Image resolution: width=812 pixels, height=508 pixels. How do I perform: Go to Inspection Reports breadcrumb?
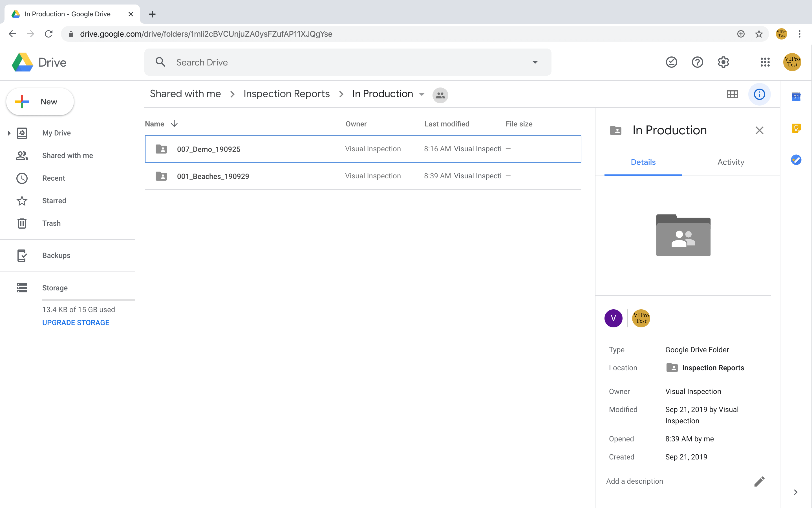(x=286, y=94)
